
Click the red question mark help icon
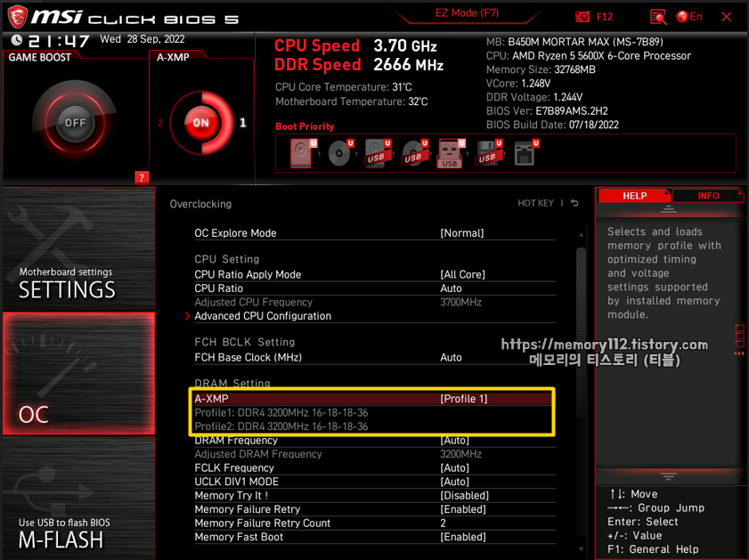[142, 177]
